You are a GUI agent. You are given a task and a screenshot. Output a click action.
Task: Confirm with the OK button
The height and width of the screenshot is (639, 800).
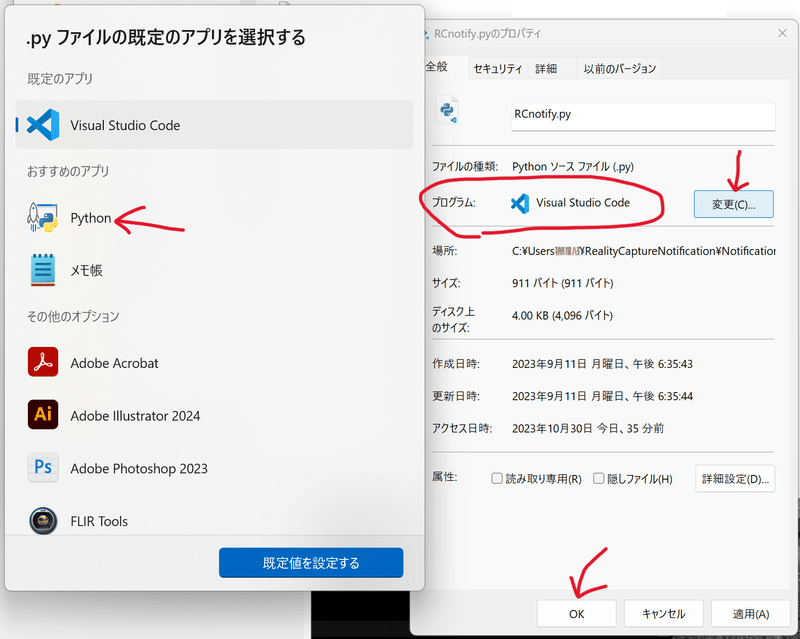coord(577,614)
